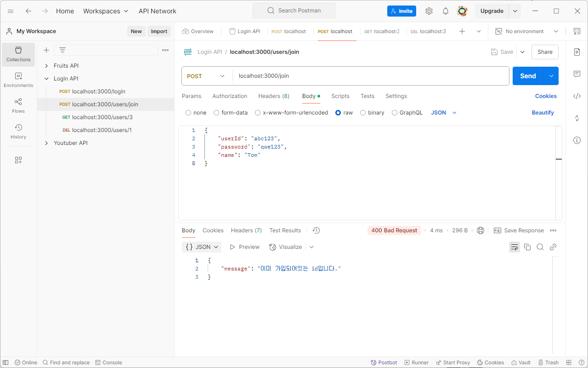Open History in the sidebar
The height and width of the screenshot is (368, 588).
(18, 132)
